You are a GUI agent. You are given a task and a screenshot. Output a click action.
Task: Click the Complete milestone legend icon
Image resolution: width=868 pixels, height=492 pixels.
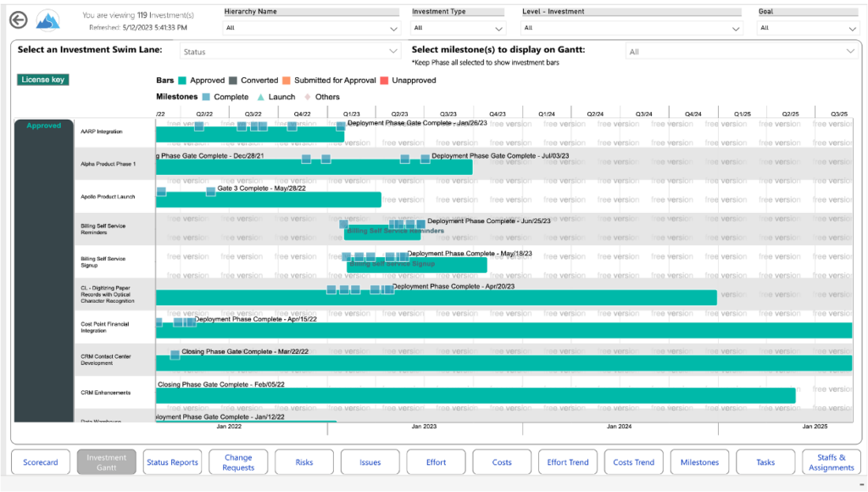coord(206,97)
